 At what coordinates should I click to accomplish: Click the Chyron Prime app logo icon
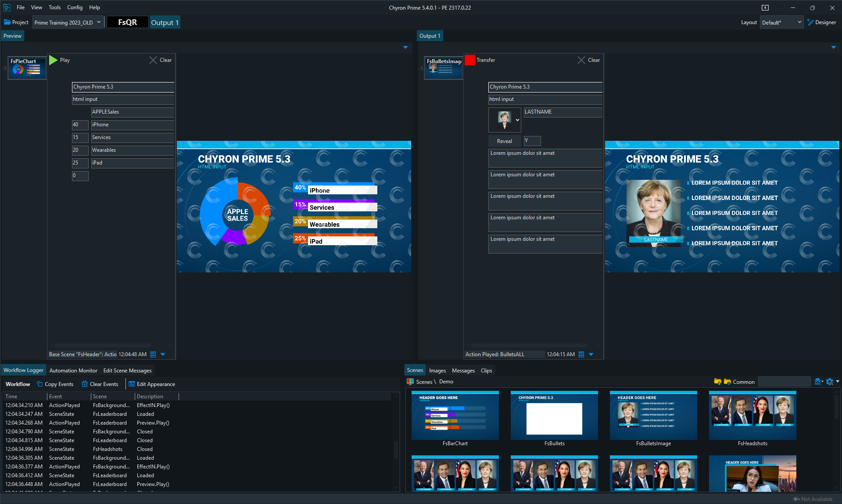pos(7,7)
